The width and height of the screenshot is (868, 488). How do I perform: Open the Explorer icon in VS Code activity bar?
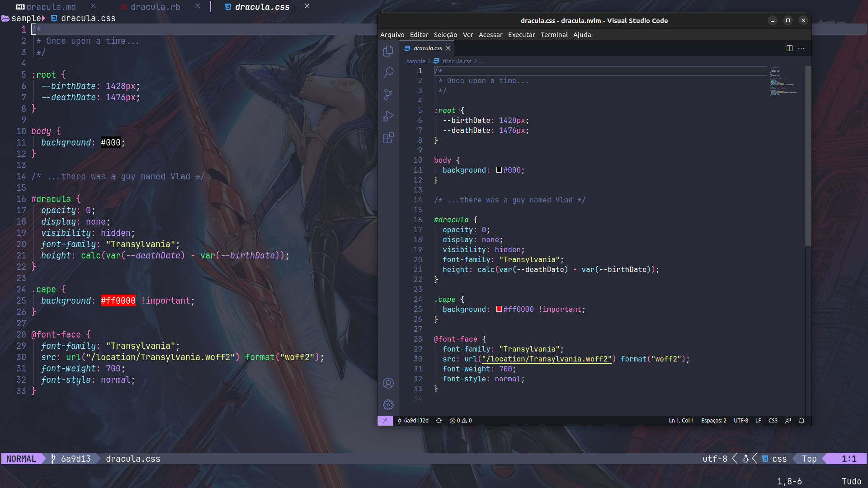(388, 51)
